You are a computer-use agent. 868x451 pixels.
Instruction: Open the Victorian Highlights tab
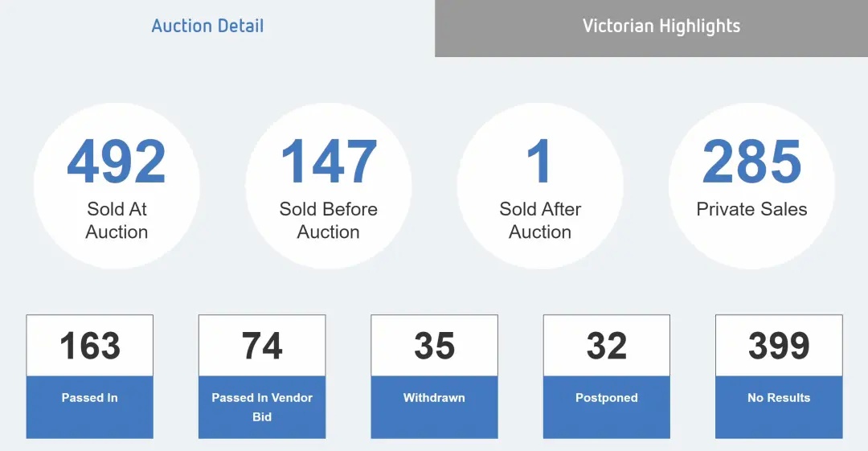point(661,26)
